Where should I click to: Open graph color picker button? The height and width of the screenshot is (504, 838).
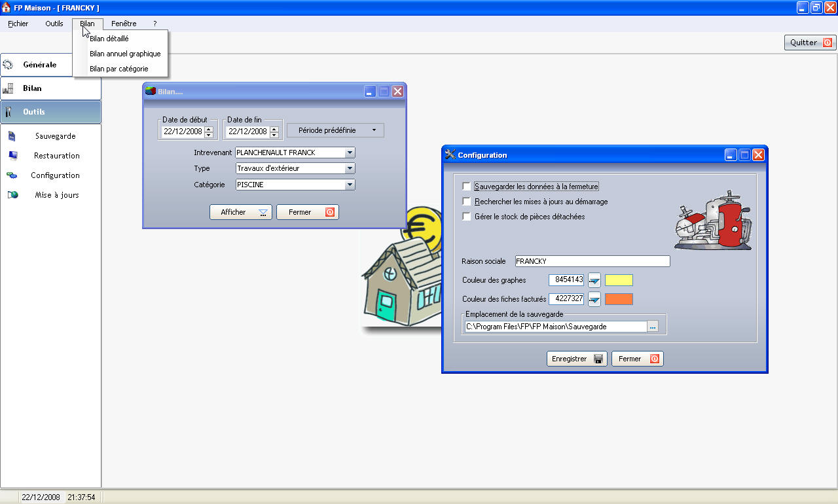coord(594,280)
